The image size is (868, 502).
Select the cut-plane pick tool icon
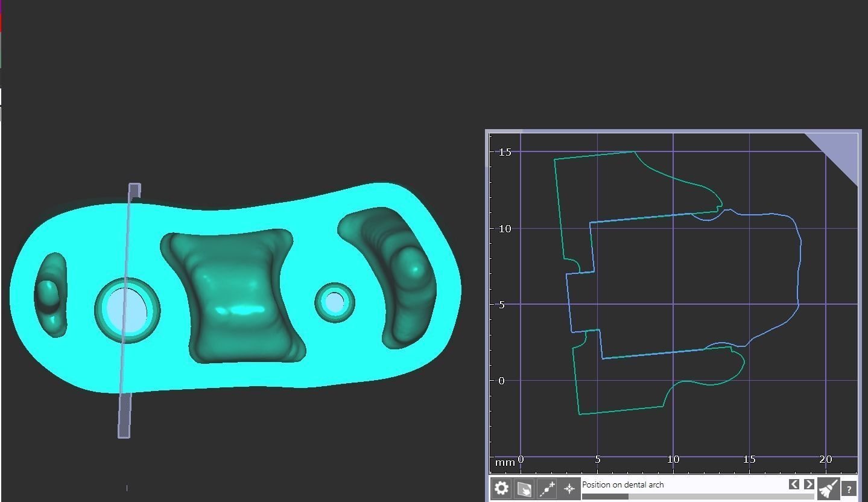pos(524,488)
